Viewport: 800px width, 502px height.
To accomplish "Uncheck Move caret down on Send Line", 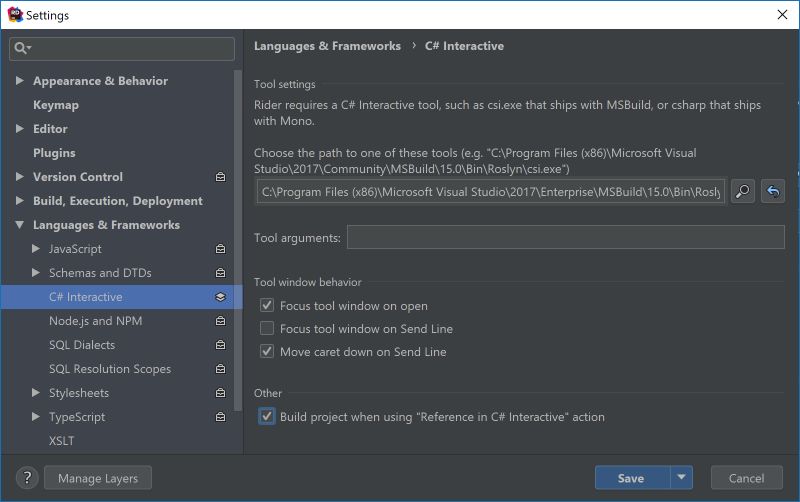I will click(x=267, y=351).
